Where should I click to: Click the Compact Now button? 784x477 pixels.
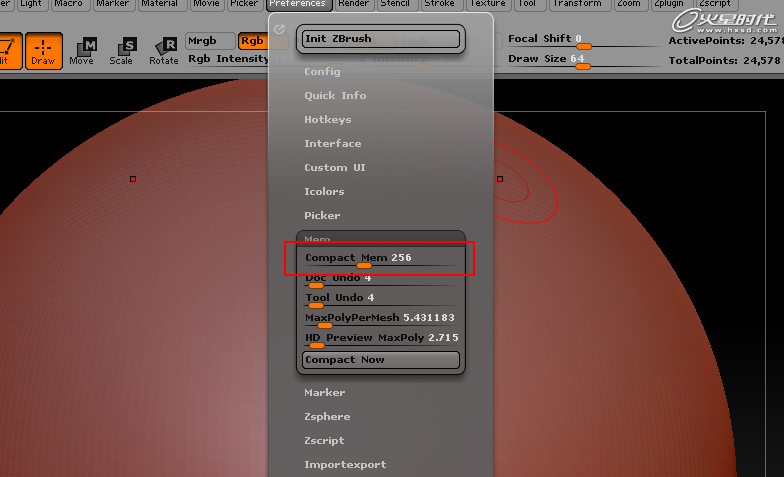pos(381,360)
